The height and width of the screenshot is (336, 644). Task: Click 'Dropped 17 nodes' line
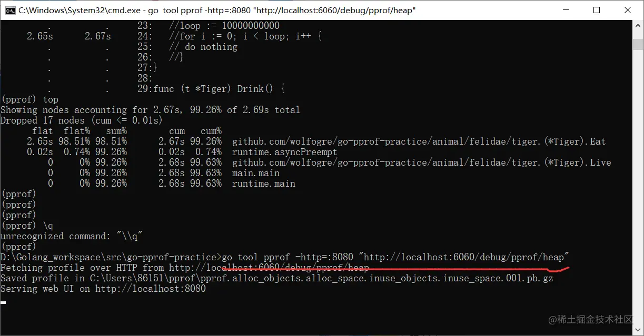(x=82, y=120)
